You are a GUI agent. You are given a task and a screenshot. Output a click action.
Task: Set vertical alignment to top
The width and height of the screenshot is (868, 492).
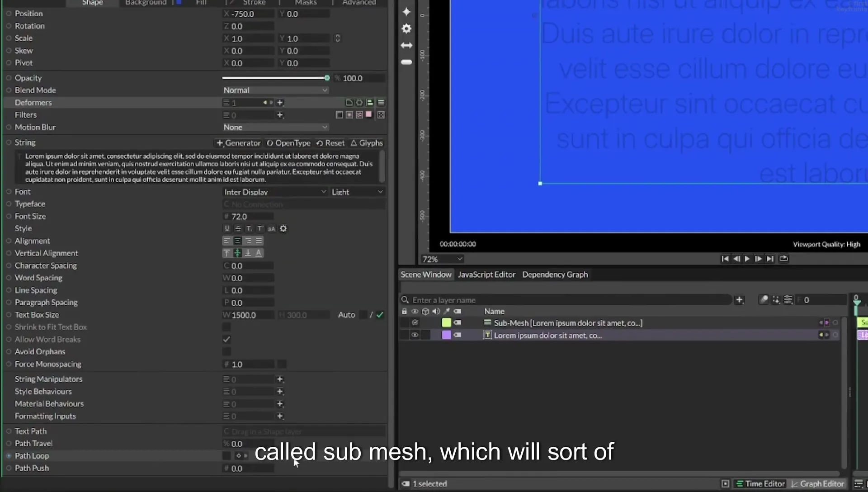pyautogui.click(x=227, y=253)
